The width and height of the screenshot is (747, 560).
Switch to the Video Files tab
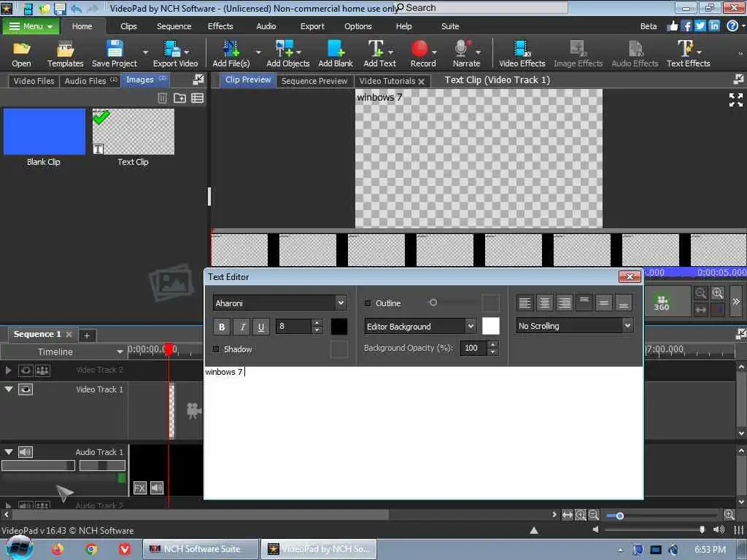tap(34, 81)
